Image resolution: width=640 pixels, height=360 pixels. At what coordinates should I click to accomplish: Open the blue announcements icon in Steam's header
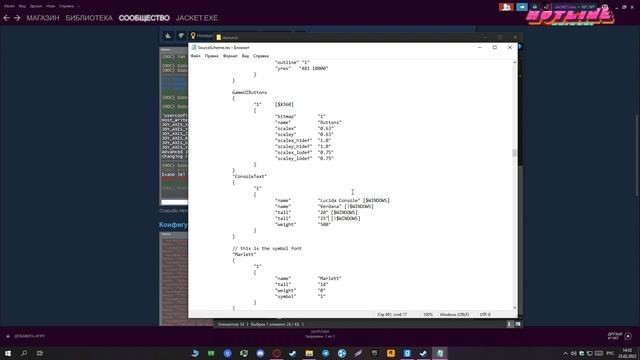tap(522, 7)
